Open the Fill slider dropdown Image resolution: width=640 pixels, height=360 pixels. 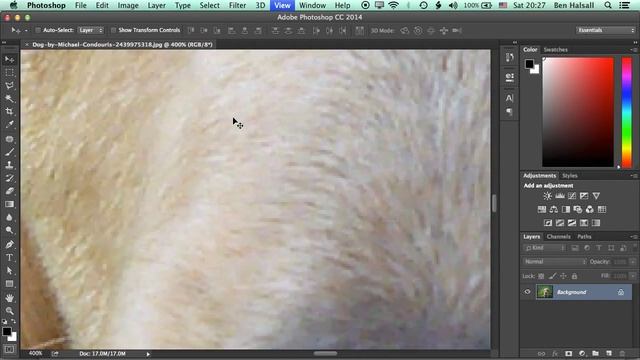click(633, 276)
